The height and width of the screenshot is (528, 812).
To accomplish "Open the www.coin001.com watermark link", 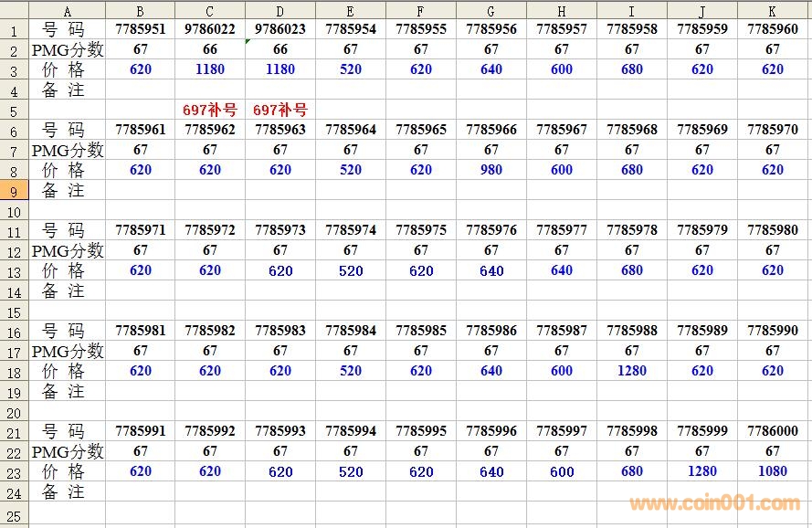I will 714,503.
